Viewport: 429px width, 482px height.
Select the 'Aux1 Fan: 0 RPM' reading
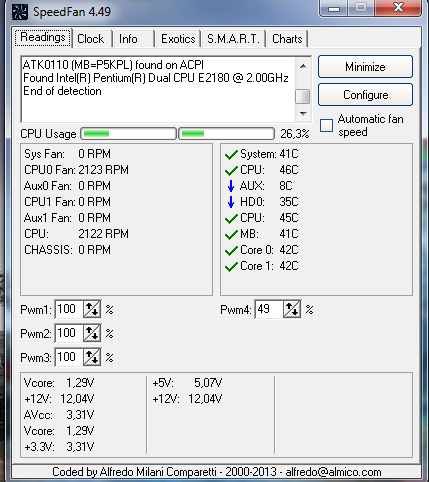click(67, 218)
